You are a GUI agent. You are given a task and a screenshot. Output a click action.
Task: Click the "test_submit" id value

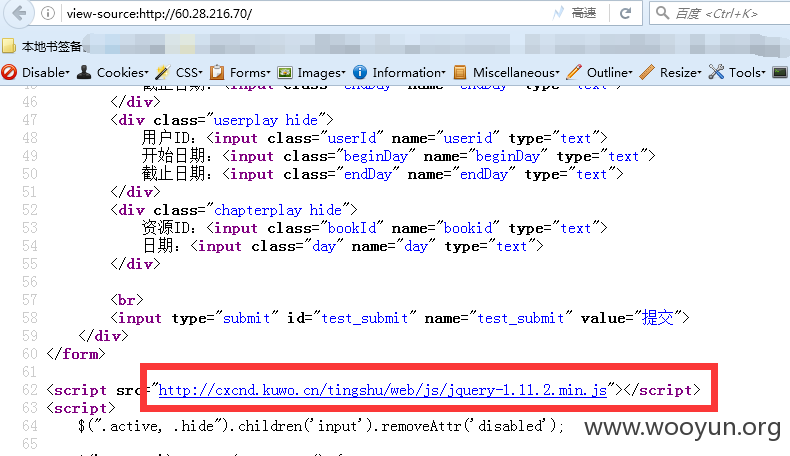(364, 318)
